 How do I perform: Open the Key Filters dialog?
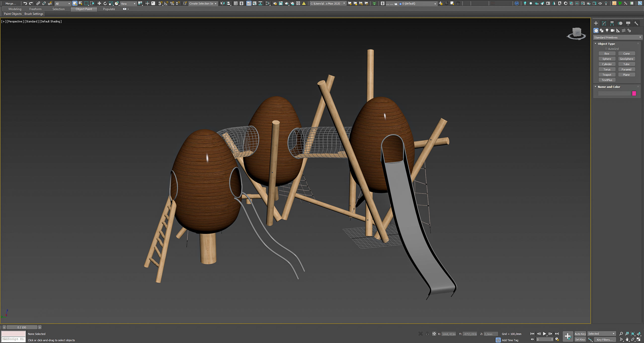[x=605, y=339]
